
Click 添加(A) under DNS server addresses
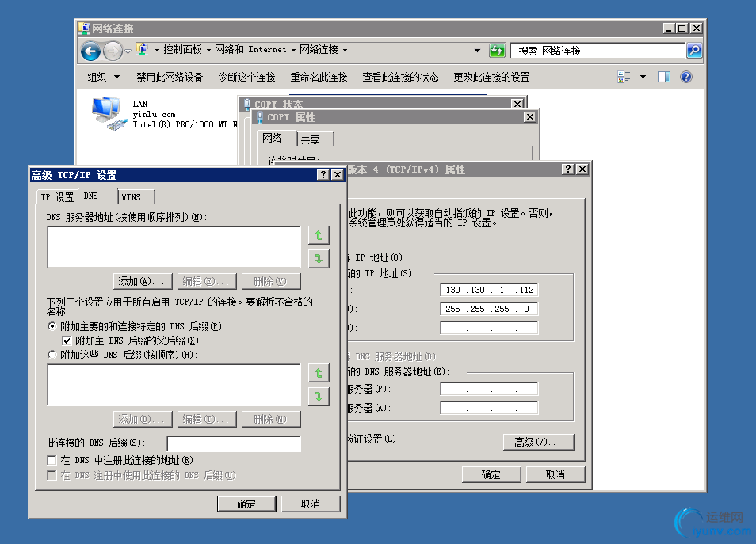[x=143, y=280]
